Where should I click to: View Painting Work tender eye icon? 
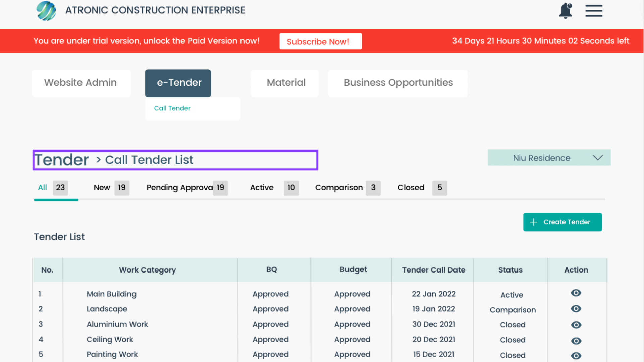click(x=576, y=356)
